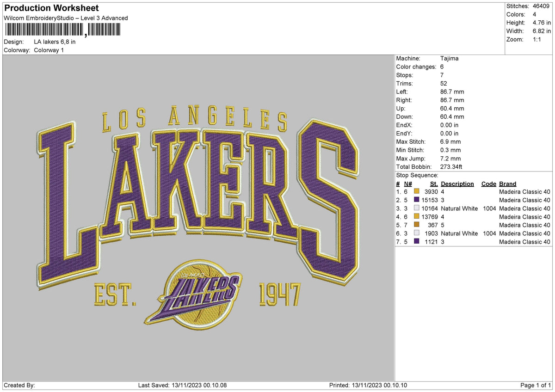Viewport: 555px width, 392px height.
Task: Click 'Madeira Classic 40' in stop row 7
Action: pyautogui.click(x=524, y=242)
